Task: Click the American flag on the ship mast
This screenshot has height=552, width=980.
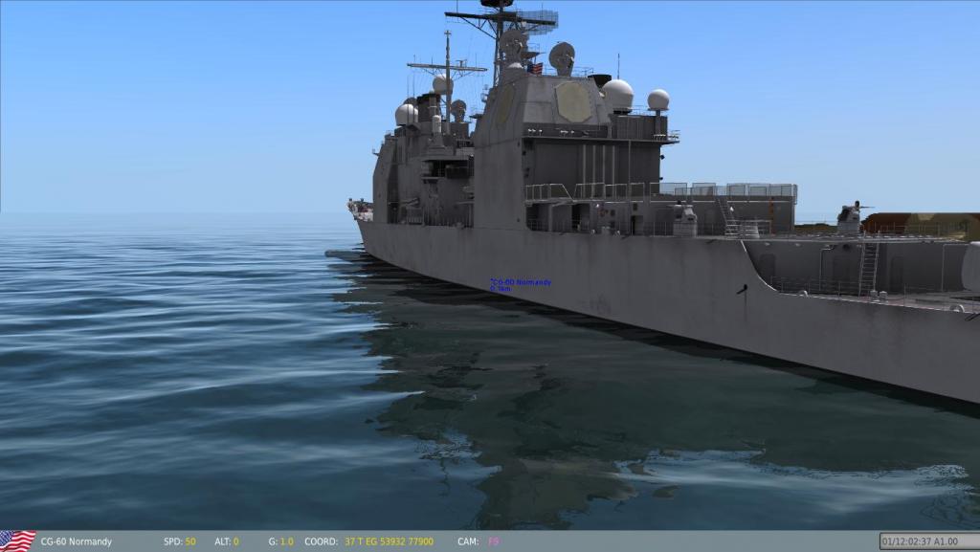Action: tap(535, 68)
